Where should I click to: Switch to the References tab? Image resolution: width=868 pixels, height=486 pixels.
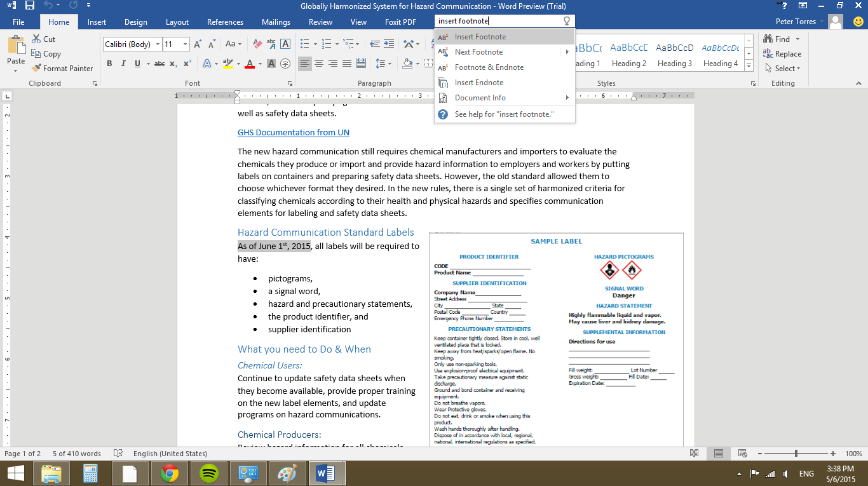225,22
